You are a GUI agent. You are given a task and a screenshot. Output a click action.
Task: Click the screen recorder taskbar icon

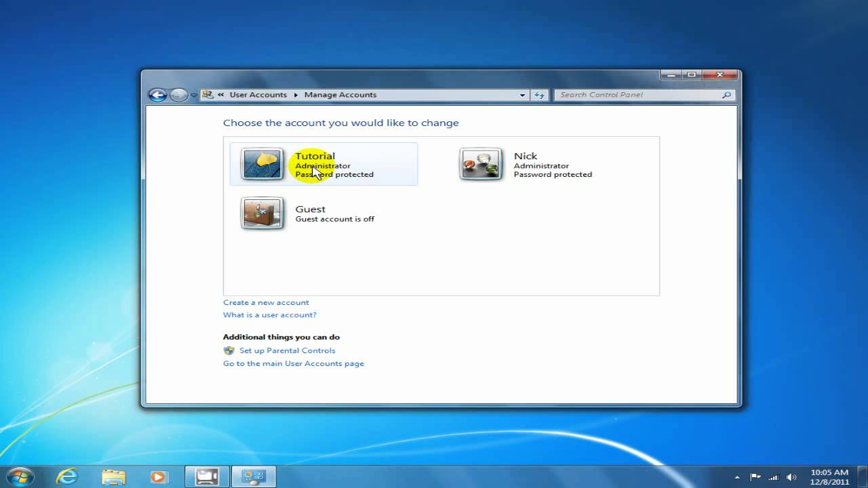coord(207,476)
